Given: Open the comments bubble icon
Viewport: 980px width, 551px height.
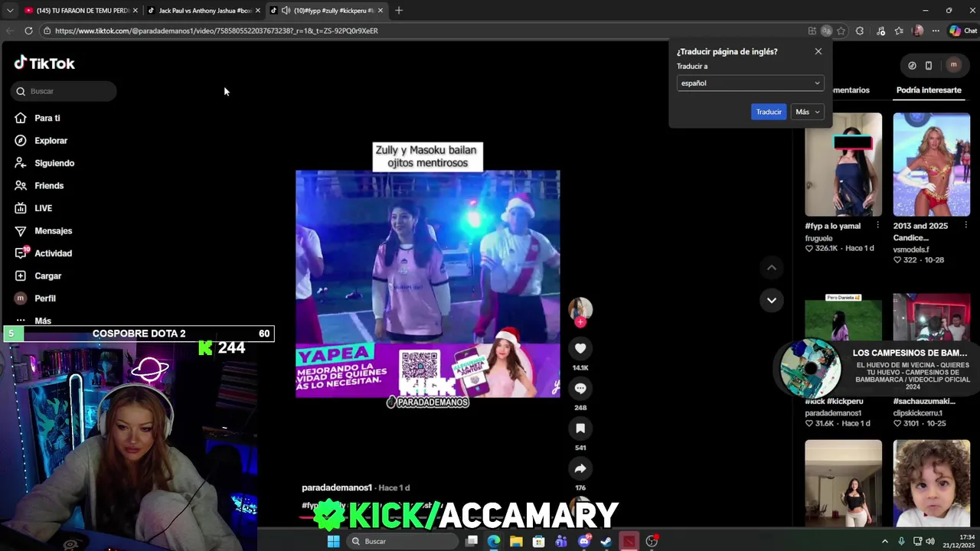Looking at the screenshot, I should point(580,388).
